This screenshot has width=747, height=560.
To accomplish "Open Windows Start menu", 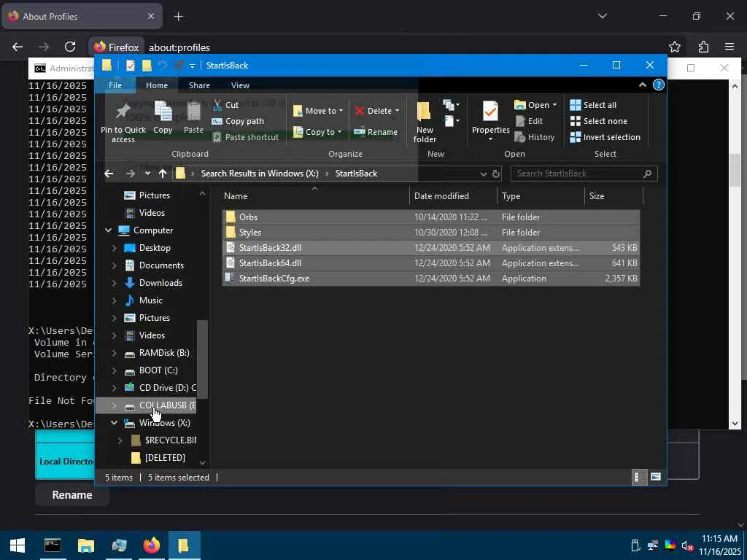I will pyautogui.click(x=18, y=545).
